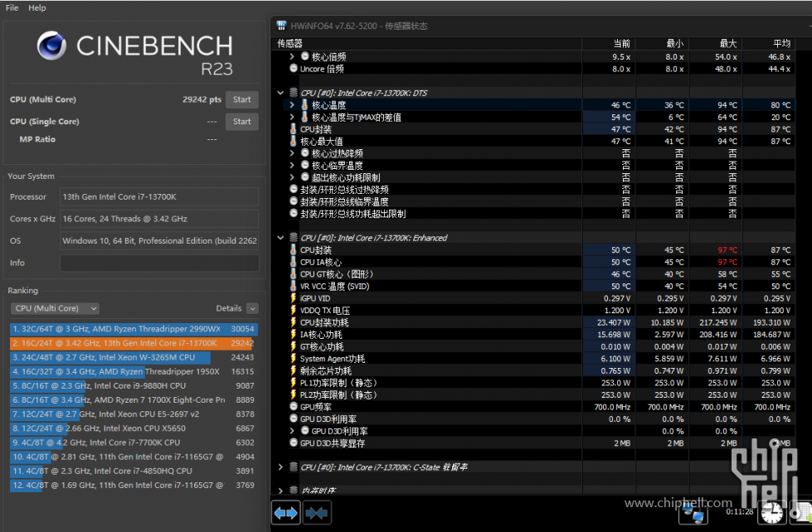Select the highlighted 13th Gen i7-13700K ranking row
812x532 pixels.
pos(134,343)
